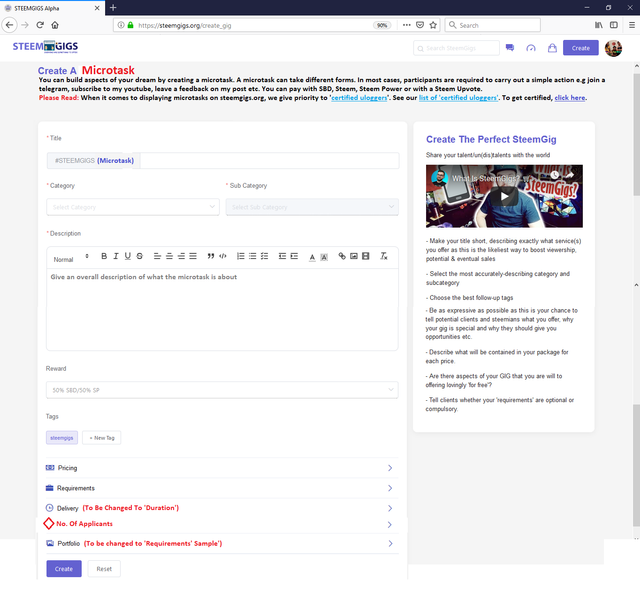Viewport: 640px width, 610px height.
Task: Open the shopping bag icon in header
Action: tap(552, 48)
